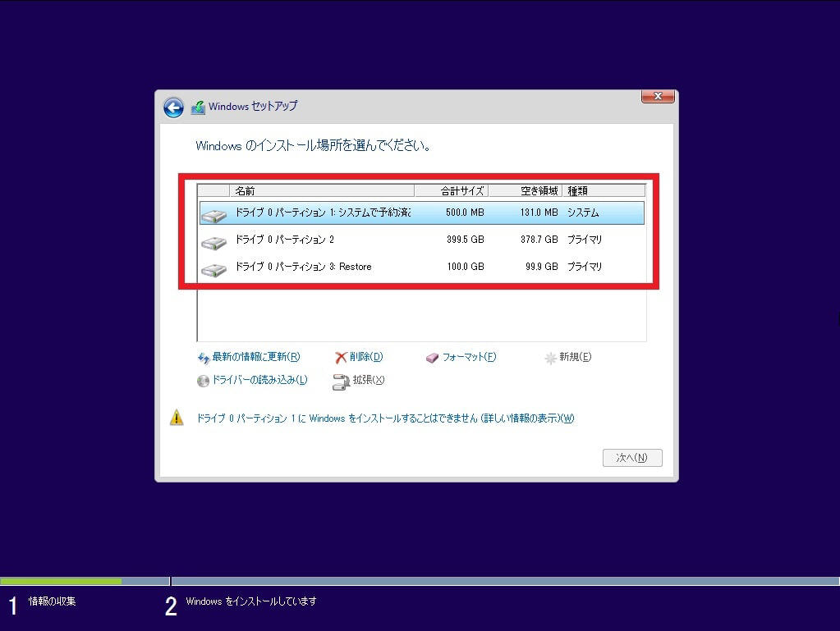Screen dimensions: 840x631
Task: Click the 500.0 MB total size cell
Action: click(465, 213)
